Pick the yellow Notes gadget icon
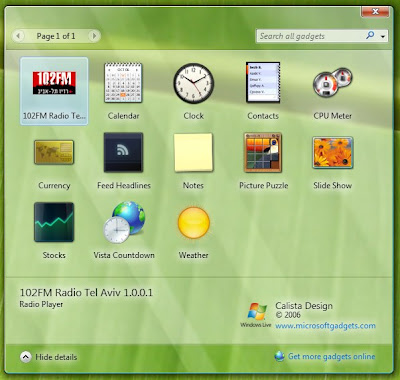The width and height of the screenshot is (400, 380). point(193,152)
